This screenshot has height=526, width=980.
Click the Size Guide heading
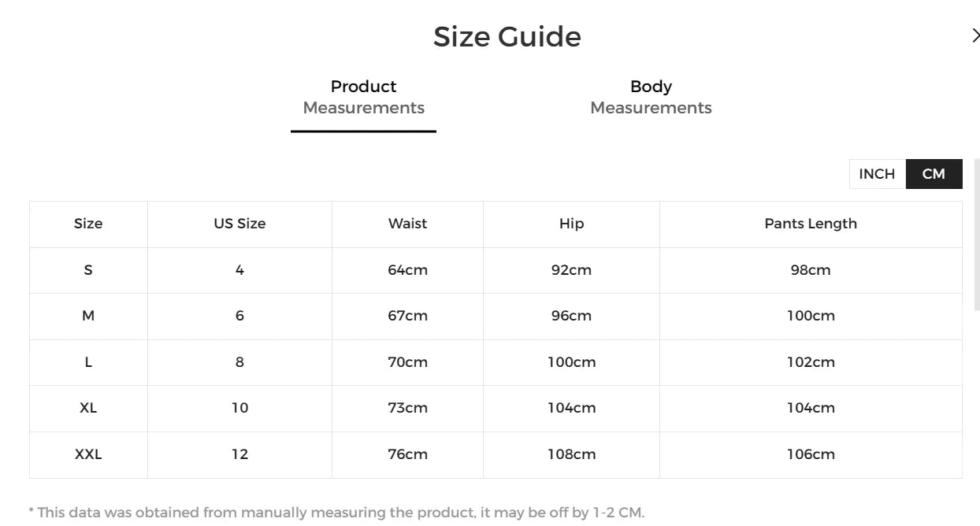pyautogui.click(x=507, y=37)
